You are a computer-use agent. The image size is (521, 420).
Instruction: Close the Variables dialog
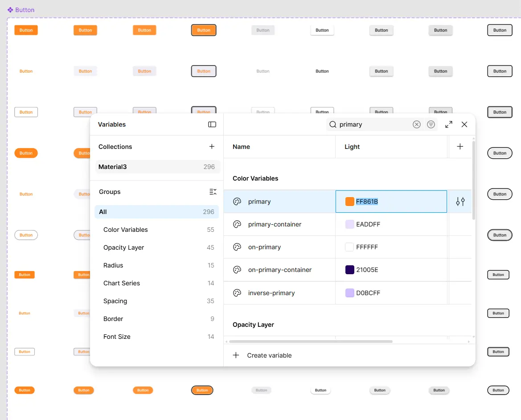(464, 124)
